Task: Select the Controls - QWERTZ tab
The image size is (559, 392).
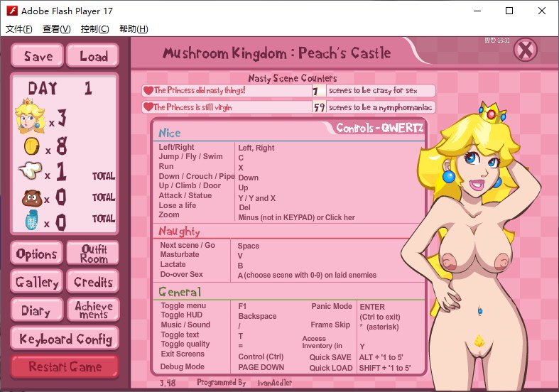Action: 379,128
